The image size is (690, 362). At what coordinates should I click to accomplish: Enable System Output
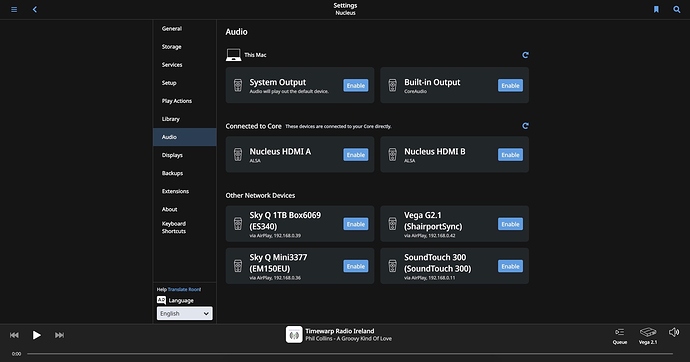[356, 85]
